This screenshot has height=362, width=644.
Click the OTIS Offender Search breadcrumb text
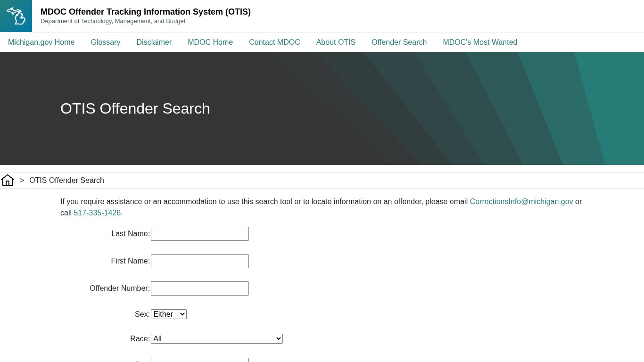click(x=66, y=181)
